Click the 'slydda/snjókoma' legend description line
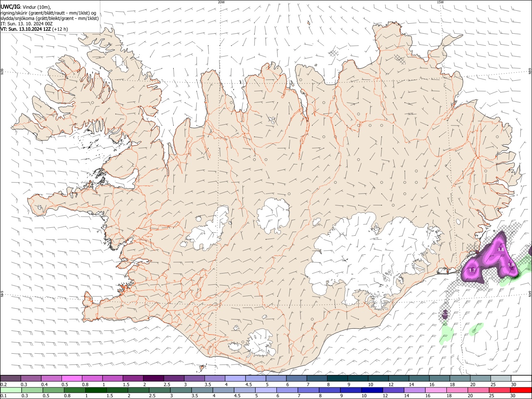Viewport: 532px width, 399px height. (49, 18)
